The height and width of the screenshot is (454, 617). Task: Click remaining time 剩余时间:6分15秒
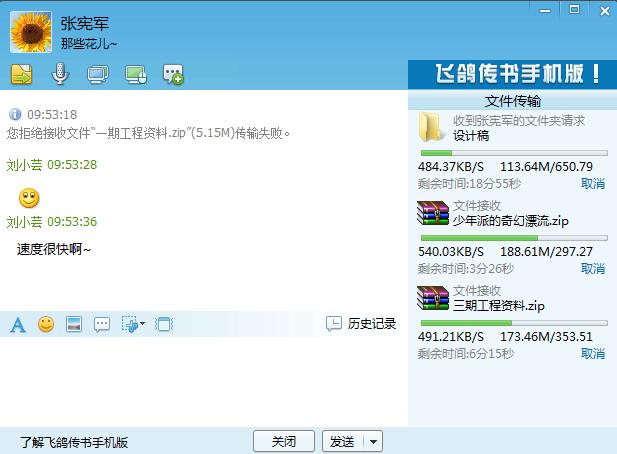point(466,353)
